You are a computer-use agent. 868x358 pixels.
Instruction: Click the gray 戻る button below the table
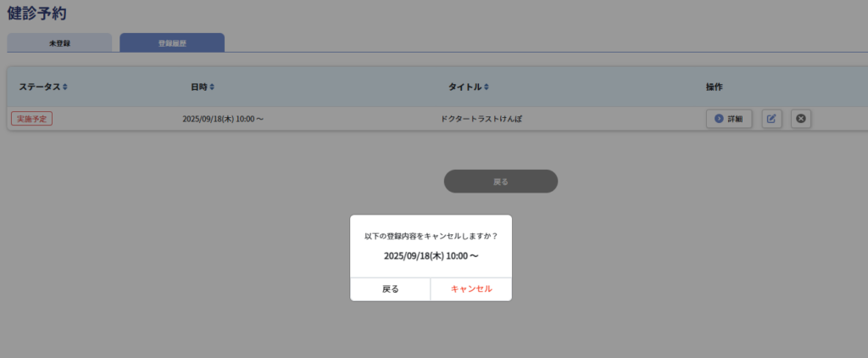tap(501, 182)
